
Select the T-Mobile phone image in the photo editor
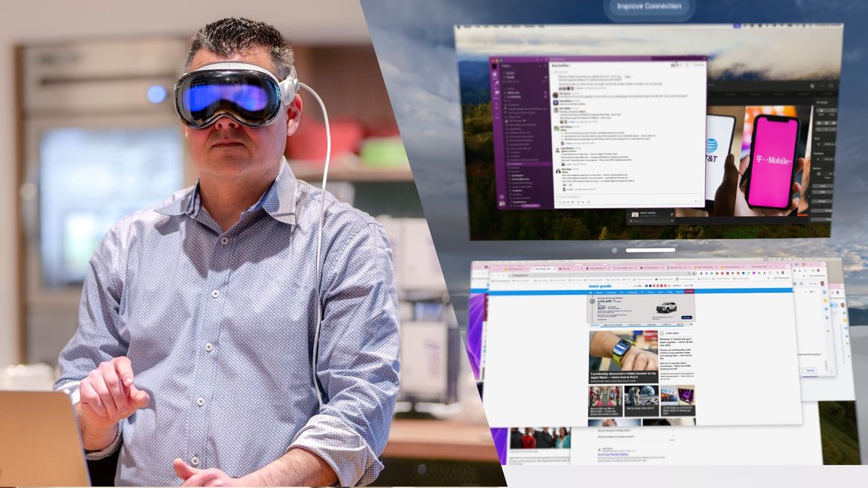[x=773, y=161]
